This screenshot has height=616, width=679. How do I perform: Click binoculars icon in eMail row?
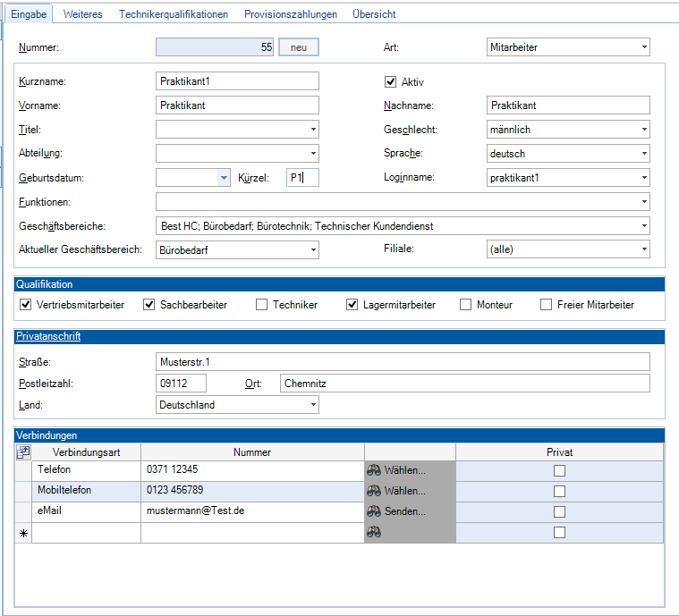coord(374,512)
